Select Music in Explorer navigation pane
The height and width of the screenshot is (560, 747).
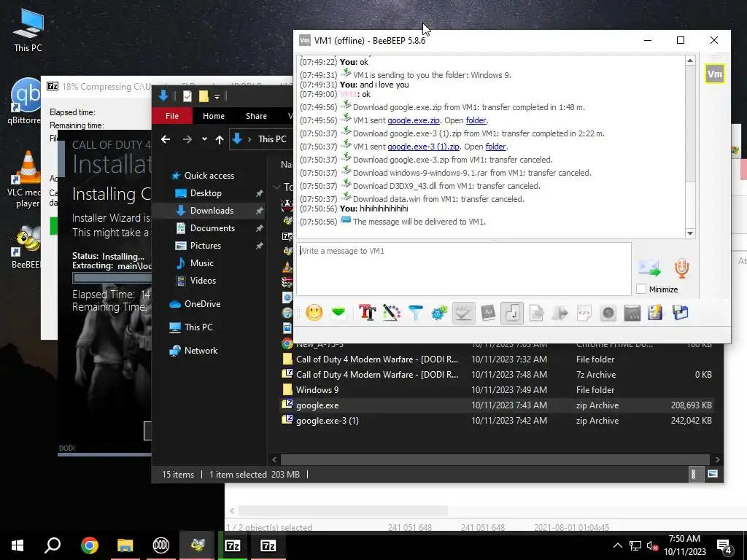201,262
